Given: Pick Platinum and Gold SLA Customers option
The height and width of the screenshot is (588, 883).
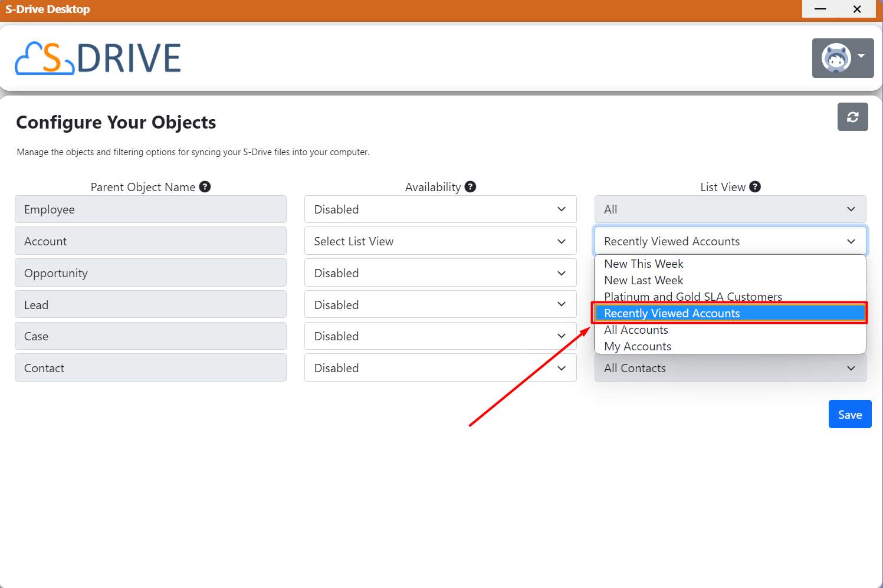Looking at the screenshot, I should pos(692,296).
